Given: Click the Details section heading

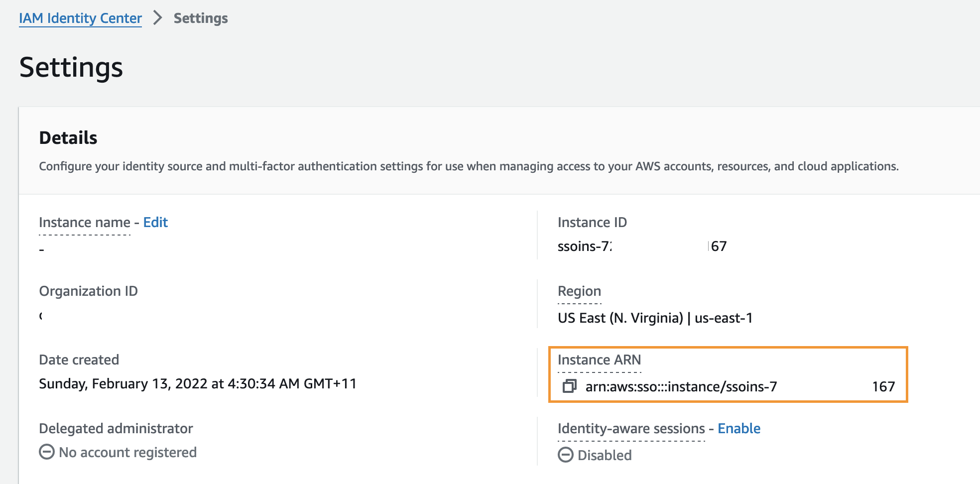Looking at the screenshot, I should pyautogui.click(x=68, y=138).
